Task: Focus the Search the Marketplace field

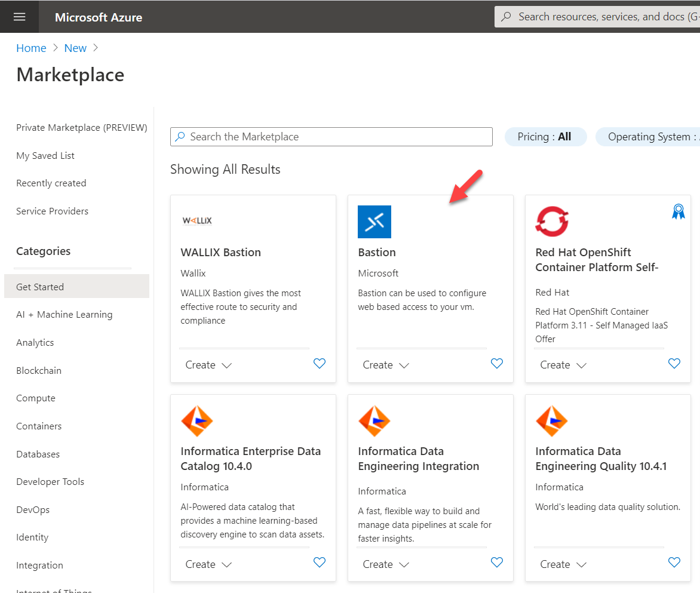Action: (331, 137)
